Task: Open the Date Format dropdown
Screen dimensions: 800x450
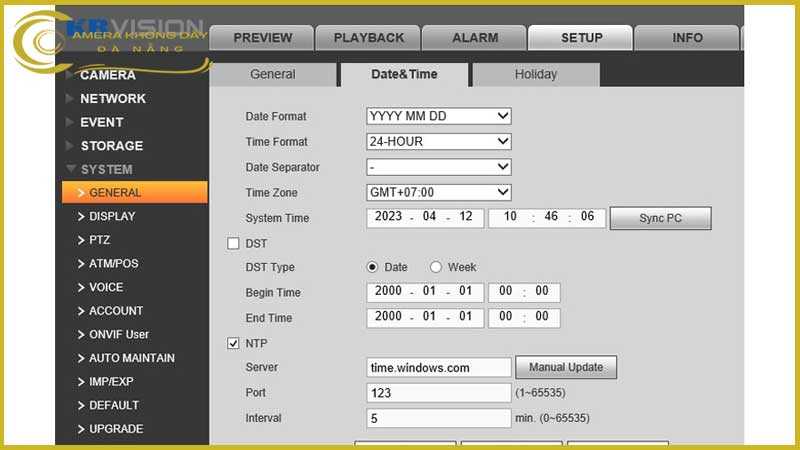Action: [x=439, y=116]
